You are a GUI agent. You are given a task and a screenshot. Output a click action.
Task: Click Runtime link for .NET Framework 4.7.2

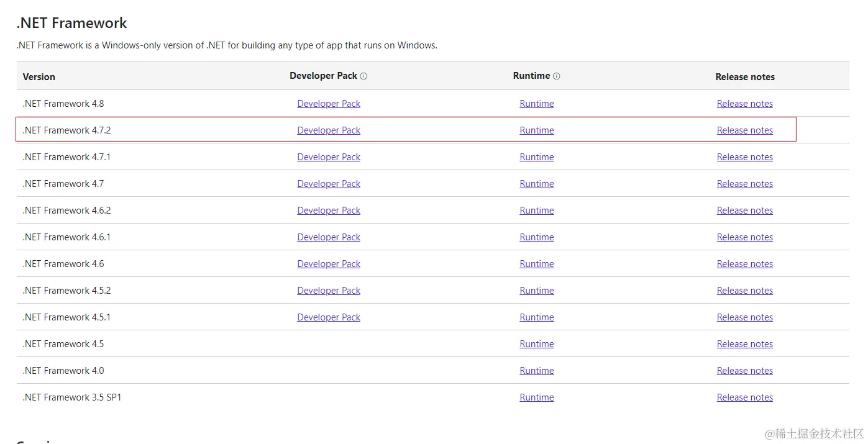pos(537,130)
